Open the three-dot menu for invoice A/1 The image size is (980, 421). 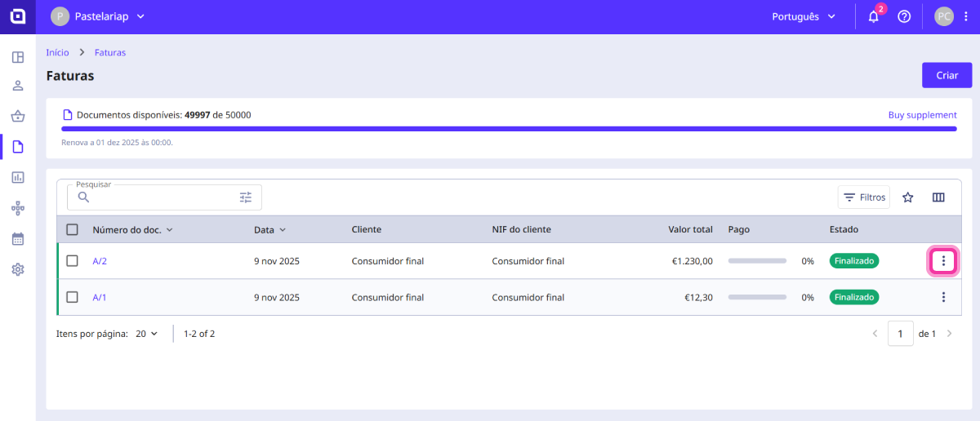[943, 297]
